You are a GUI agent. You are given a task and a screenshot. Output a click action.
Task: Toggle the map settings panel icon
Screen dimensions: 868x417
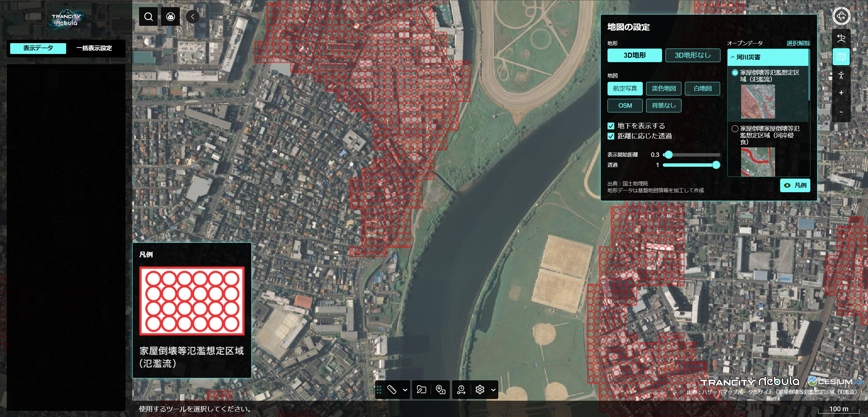pos(841,57)
